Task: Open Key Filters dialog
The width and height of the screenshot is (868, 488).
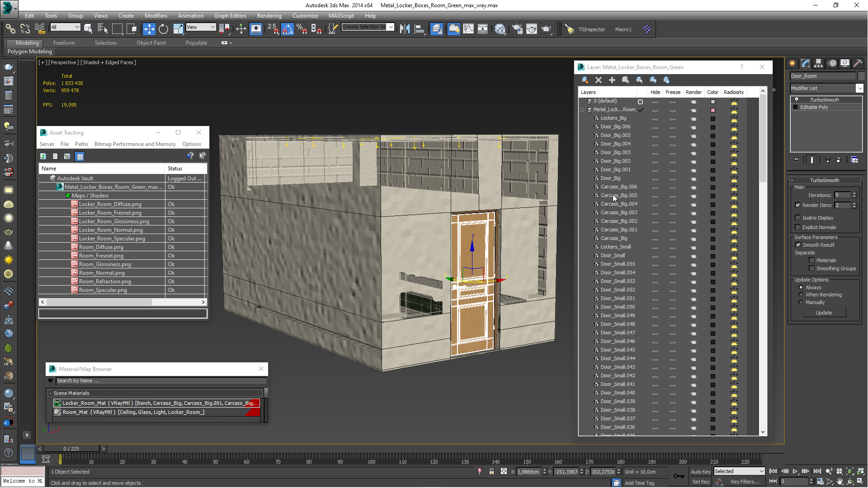Action: click(745, 482)
